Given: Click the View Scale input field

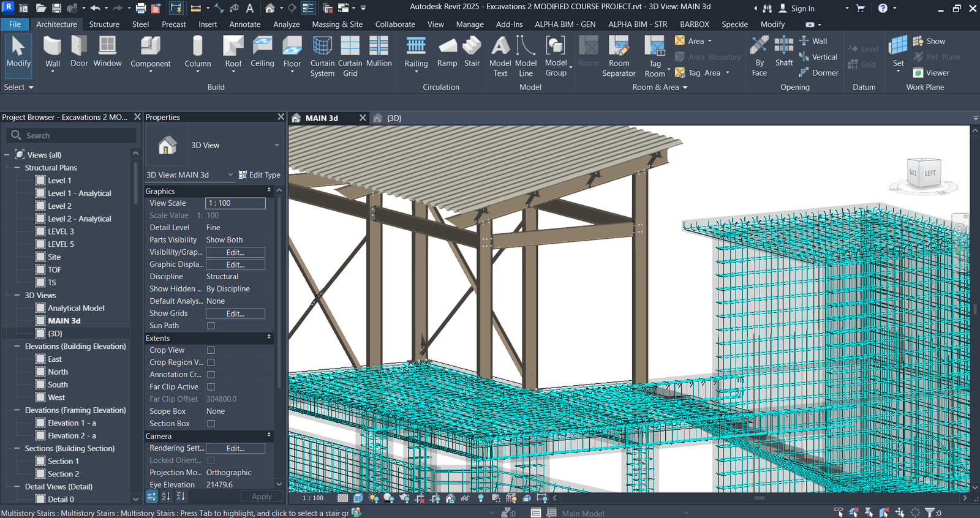Looking at the screenshot, I should coord(235,203).
